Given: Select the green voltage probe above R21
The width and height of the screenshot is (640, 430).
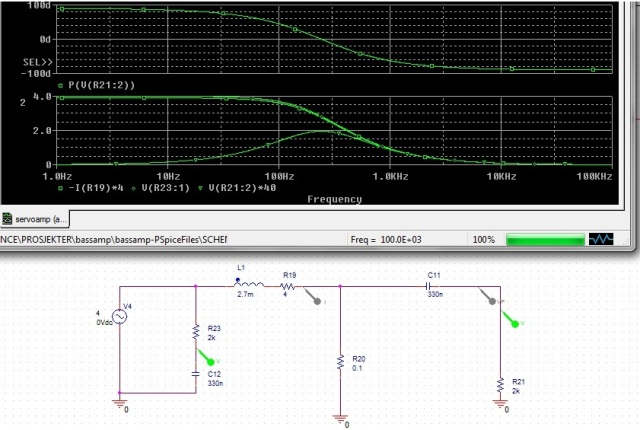Looking at the screenshot, I should [511, 319].
